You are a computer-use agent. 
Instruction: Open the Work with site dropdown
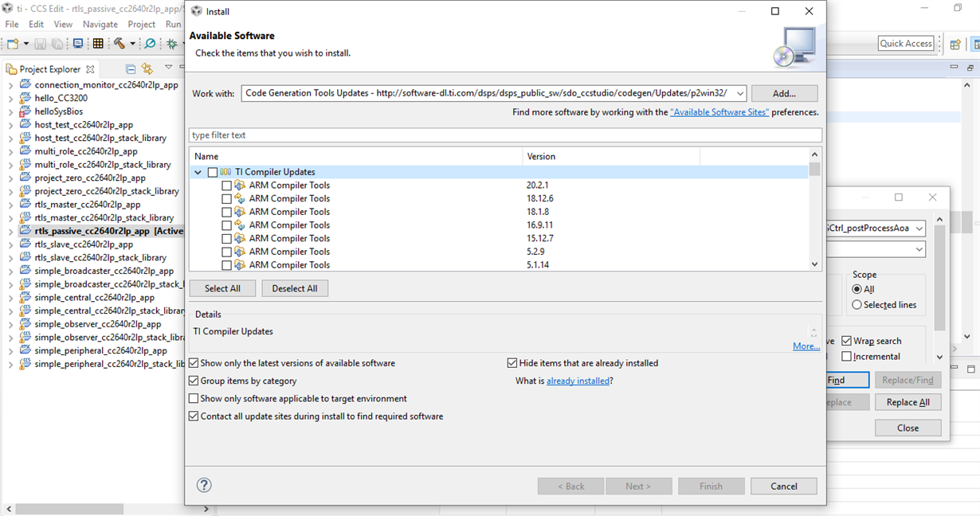[740, 93]
